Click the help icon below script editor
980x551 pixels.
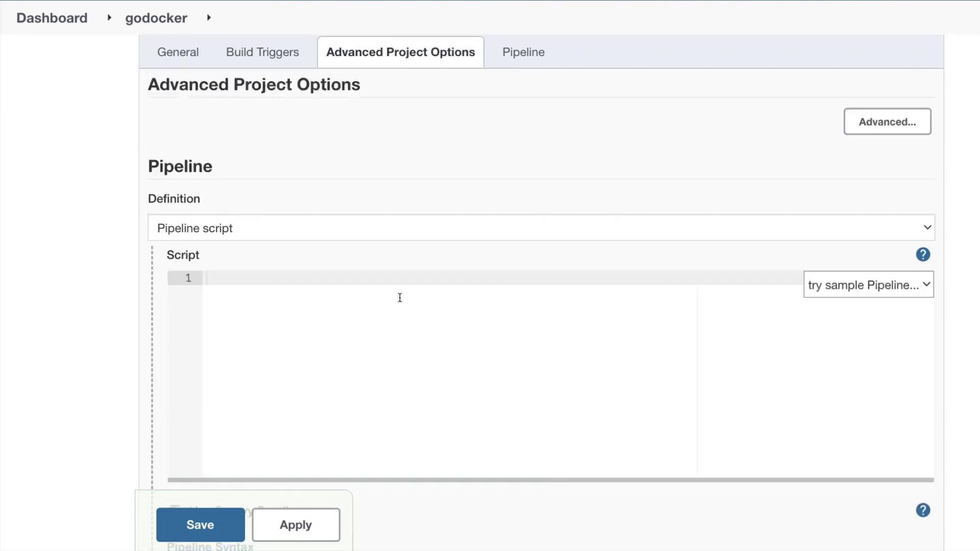[x=922, y=510]
